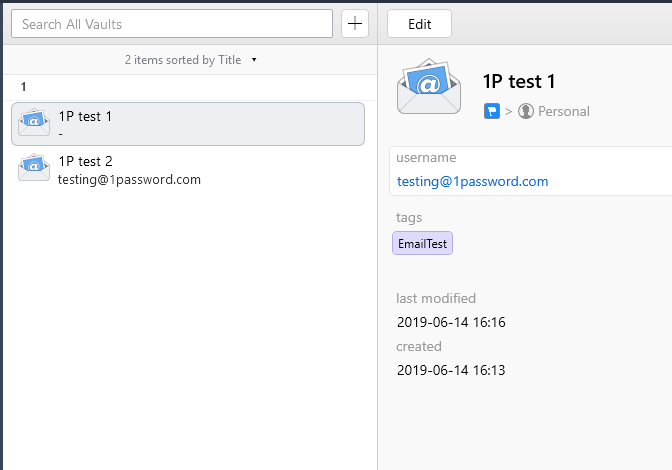Click the section header '1' in list
Screen dimensions: 672x470
coord(24,87)
